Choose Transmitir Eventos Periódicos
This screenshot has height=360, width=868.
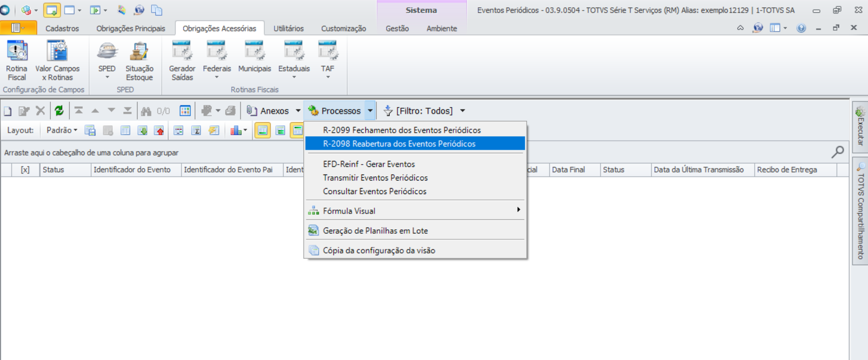click(x=415, y=178)
